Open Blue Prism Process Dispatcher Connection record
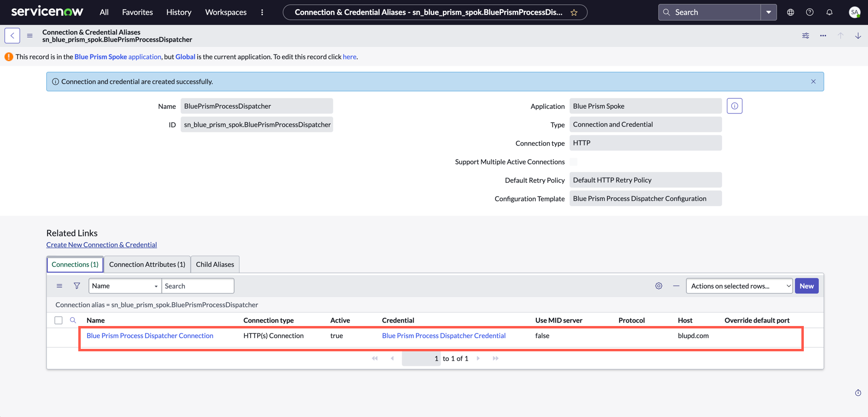 [150, 336]
